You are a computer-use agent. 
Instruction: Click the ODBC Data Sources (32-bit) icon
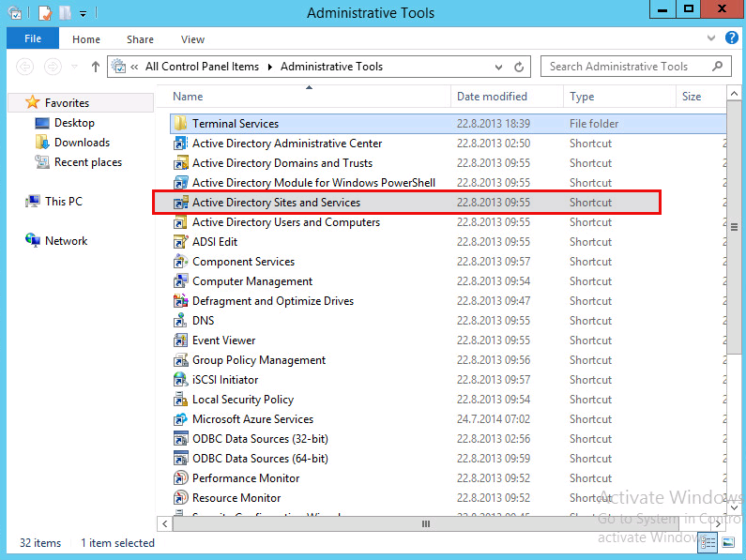tap(180, 439)
